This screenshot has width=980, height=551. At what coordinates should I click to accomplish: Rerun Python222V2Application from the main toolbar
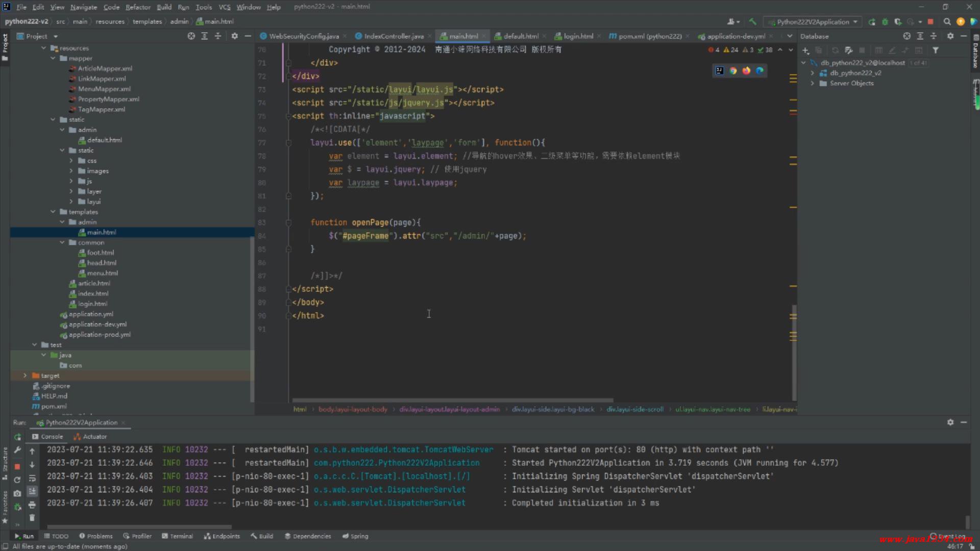872,21
